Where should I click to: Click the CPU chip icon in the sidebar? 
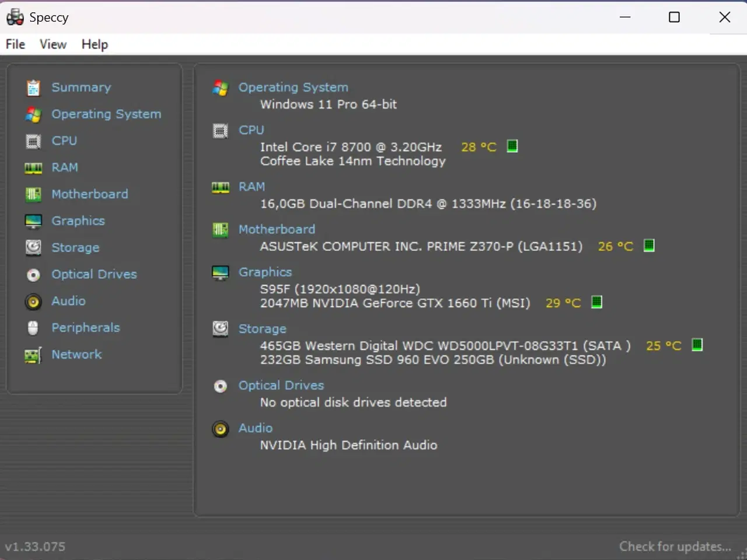click(x=33, y=141)
